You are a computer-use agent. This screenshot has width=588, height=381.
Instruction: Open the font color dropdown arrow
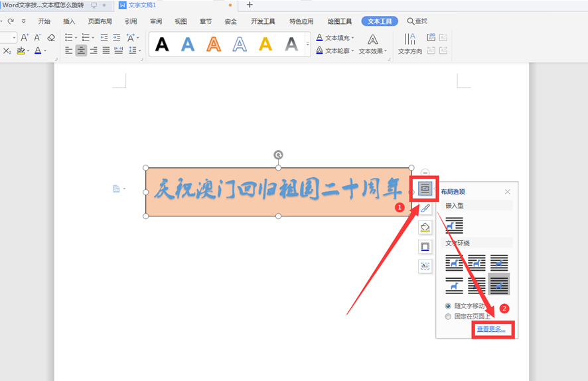pyautogui.click(x=45, y=50)
